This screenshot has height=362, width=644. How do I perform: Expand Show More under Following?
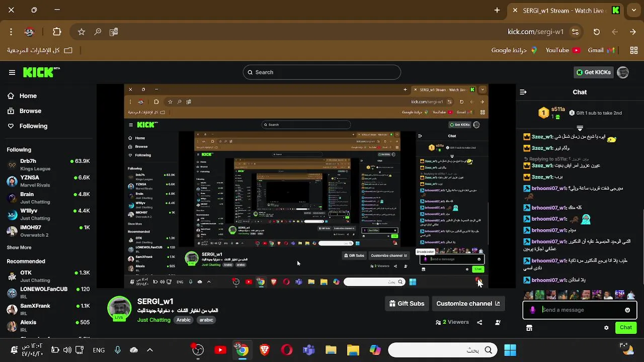pos(19,248)
